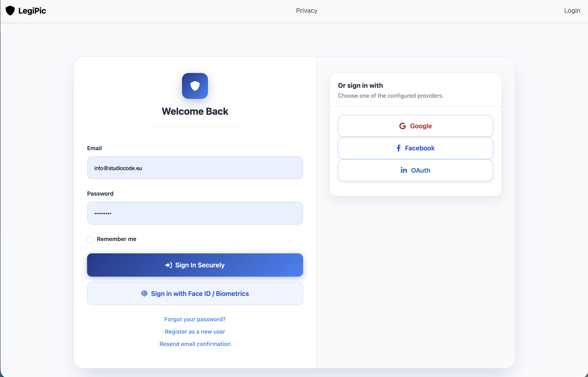
Task: Click the Password field label
Action: [x=100, y=194]
